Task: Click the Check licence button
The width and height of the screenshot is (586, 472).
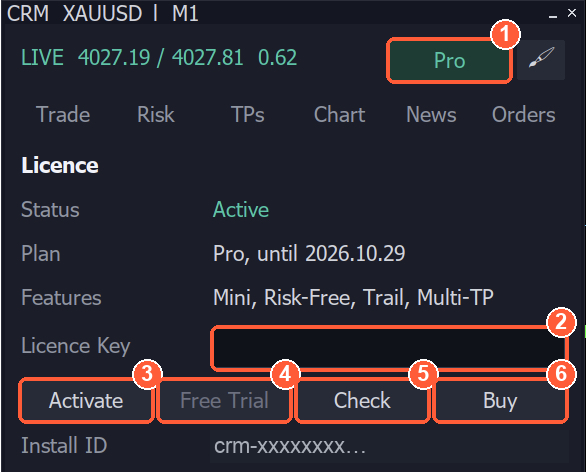Action: click(x=362, y=401)
